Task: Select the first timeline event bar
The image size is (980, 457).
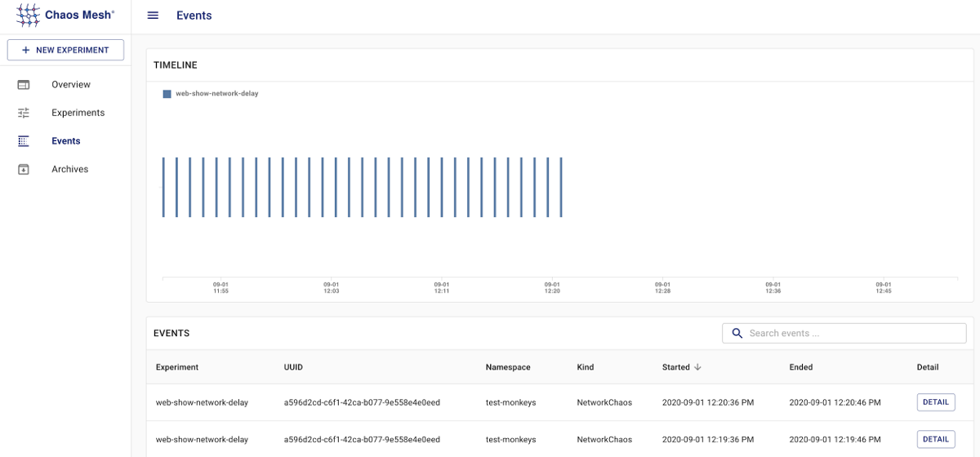Action: tap(163, 188)
